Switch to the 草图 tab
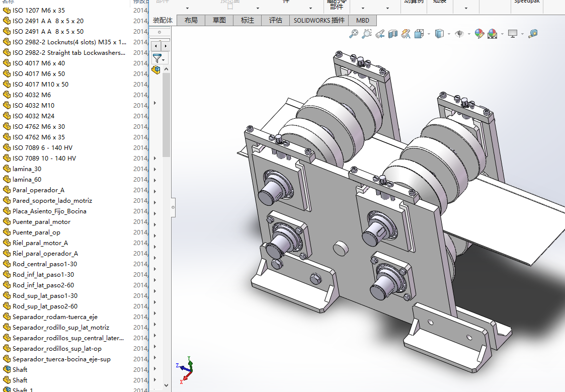The image size is (565, 392). pyautogui.click(x=219, y=21)
